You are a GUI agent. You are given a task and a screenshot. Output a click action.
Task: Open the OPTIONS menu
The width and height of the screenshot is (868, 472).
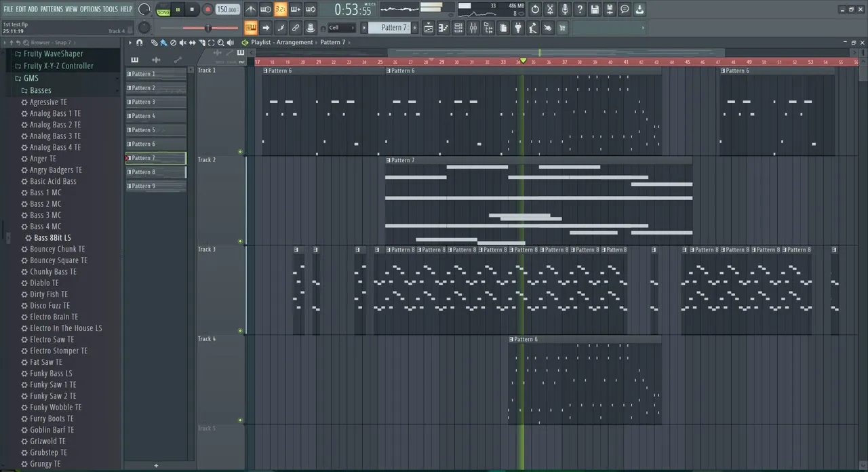click(90, 9)
